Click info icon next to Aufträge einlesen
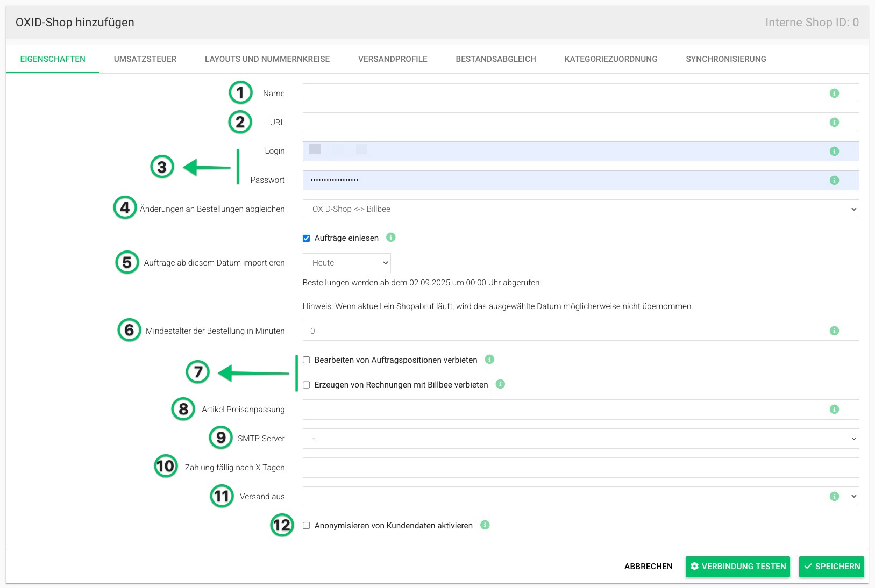 [x=391, y=238]
